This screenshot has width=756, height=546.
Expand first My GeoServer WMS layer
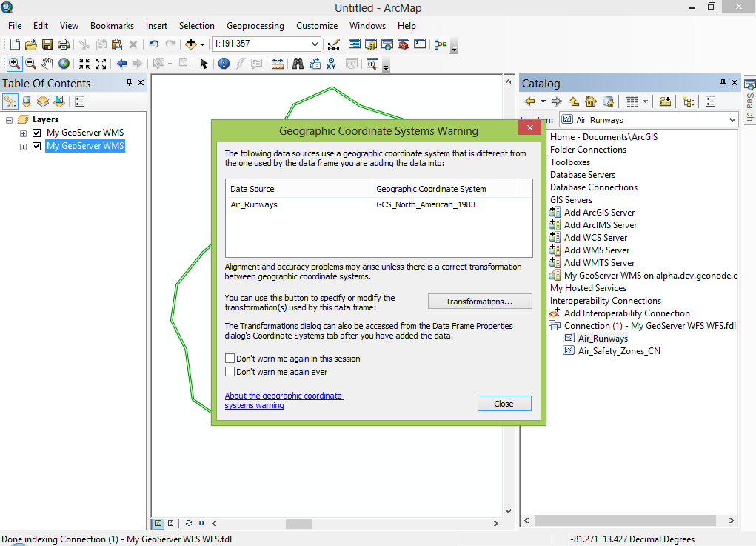pyautogui.click(x=23, y=133)
